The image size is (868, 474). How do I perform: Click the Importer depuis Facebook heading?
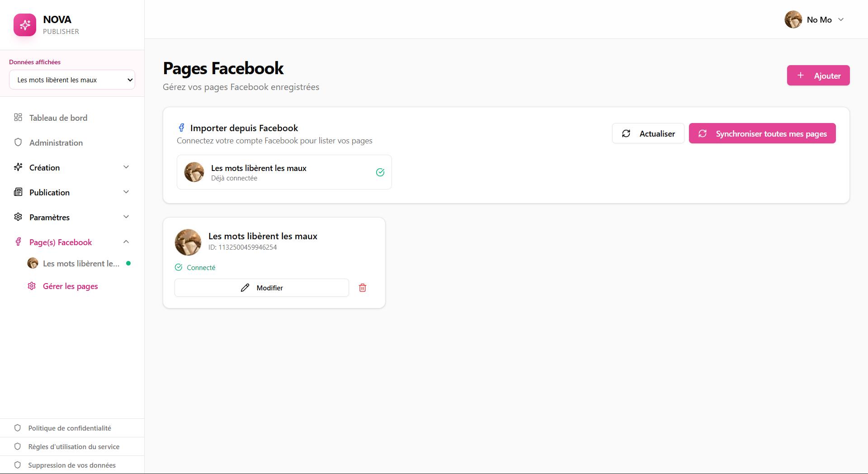tap(244, 128)
